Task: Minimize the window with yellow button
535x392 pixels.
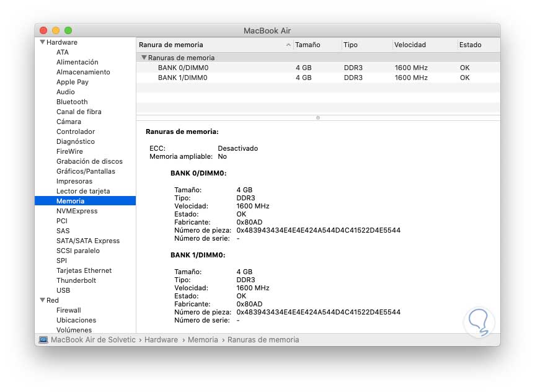Action: click(56, 30)
